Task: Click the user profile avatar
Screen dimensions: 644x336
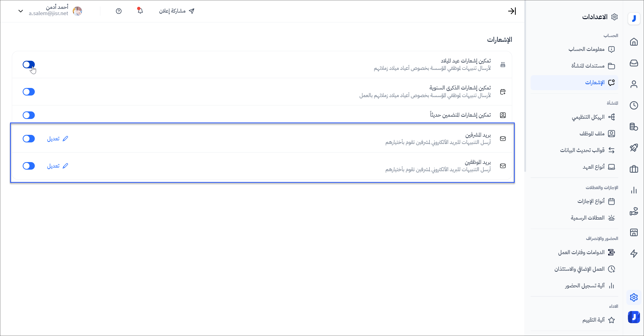Action: [x=77, y=11]
